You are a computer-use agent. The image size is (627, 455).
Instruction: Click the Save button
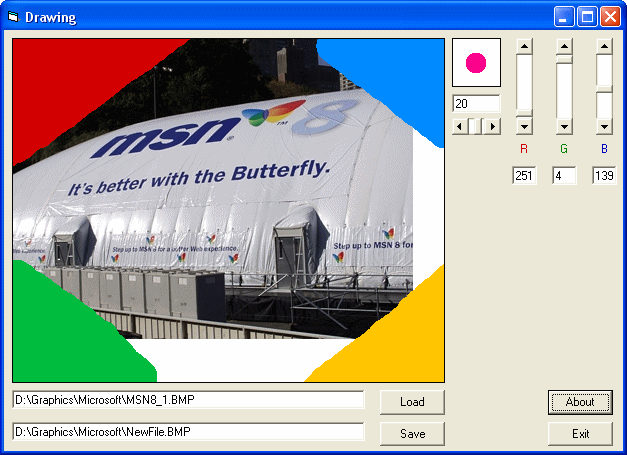pyautogui.click(x=412, y=433)
